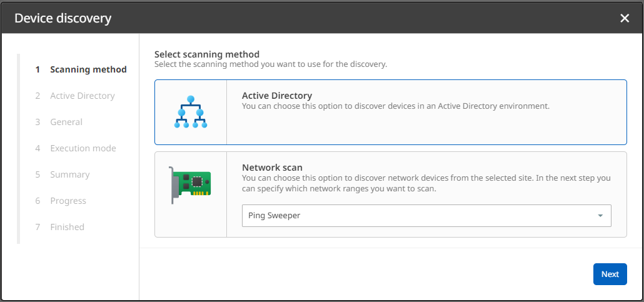Click the dropdown arrow beside Ping Sweeper

tap(600, 216)
